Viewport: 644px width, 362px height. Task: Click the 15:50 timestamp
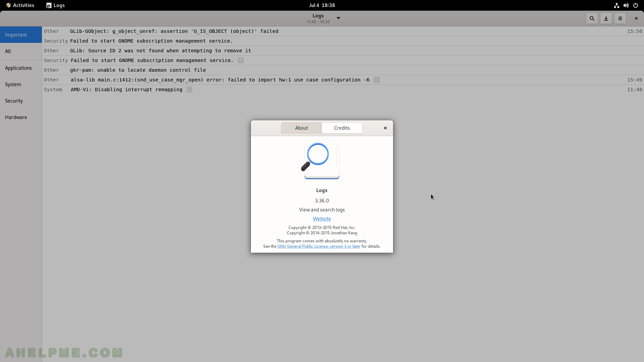635,31
